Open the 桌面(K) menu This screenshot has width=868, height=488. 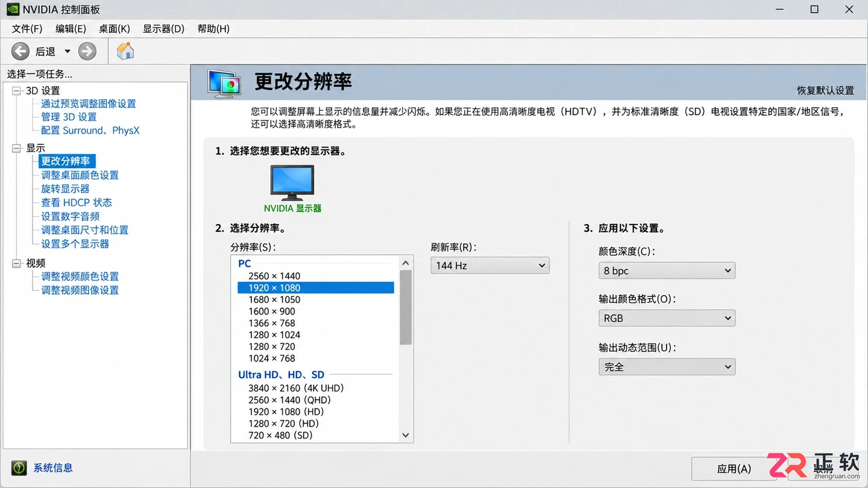[x=115, y=29]
